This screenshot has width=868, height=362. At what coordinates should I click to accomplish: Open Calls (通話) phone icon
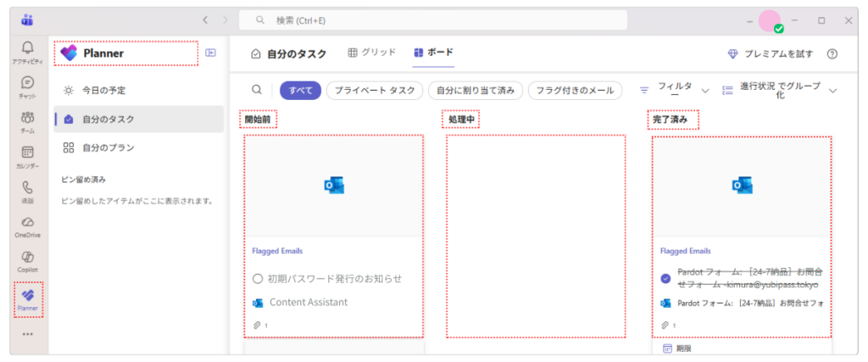click(28, 192)
